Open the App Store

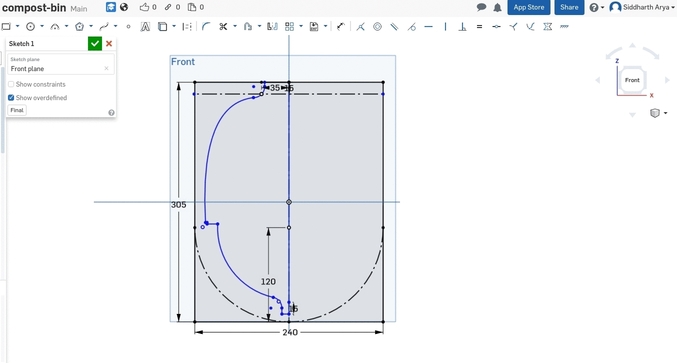coord(529,7)
